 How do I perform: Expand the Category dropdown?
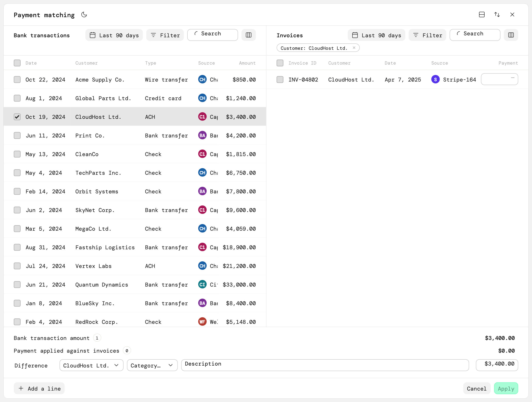coord(152,365)
